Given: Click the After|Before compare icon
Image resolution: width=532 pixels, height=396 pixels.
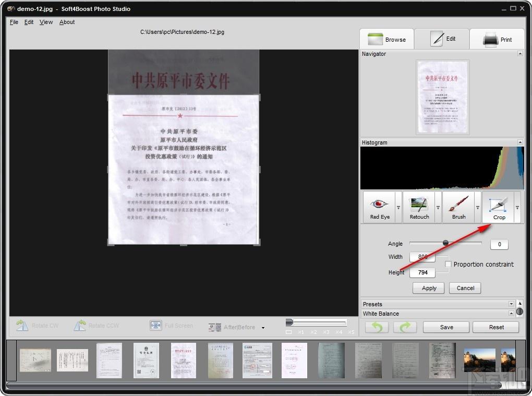Looking at the screenshot, I should click(x=214, y=327).
